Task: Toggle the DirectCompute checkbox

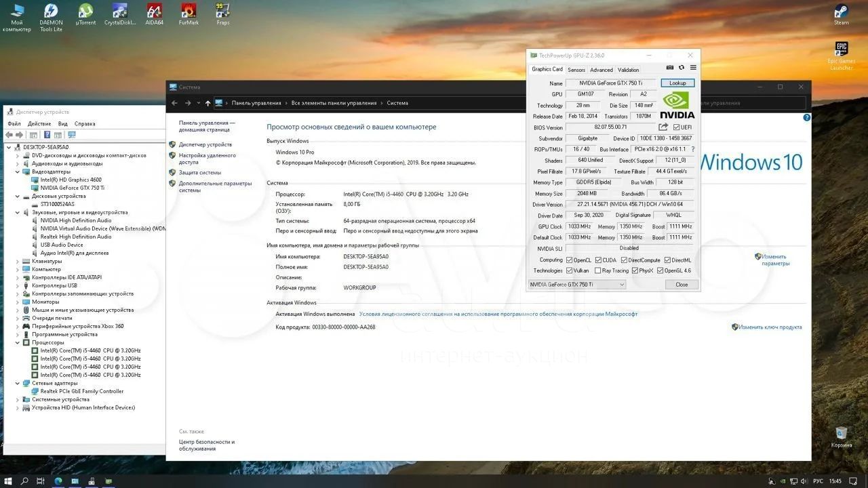Action: point(623,260)
